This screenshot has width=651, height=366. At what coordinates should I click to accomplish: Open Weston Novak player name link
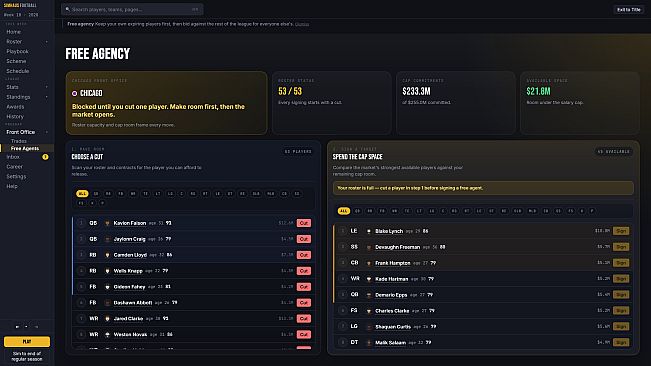click(130, 334)
